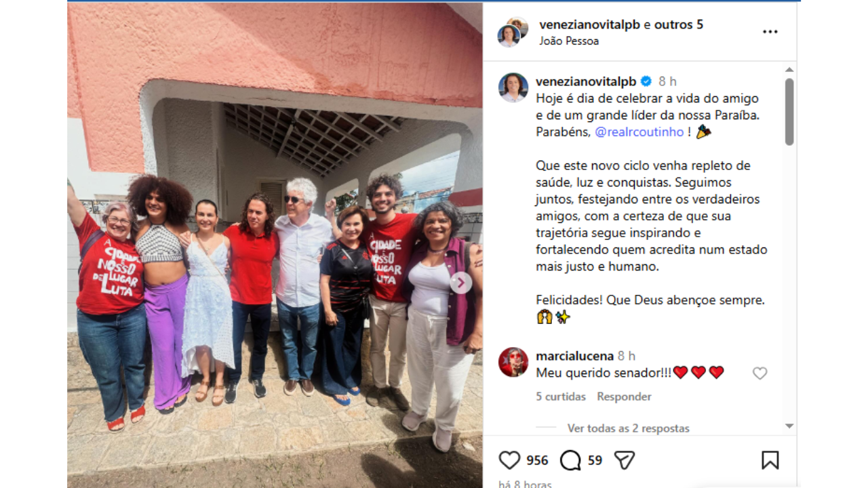The height and width of the screenshot is (488, 868).
Task: Expand Ver todas as 2 respostas
Action: click(x=628, y=428)
